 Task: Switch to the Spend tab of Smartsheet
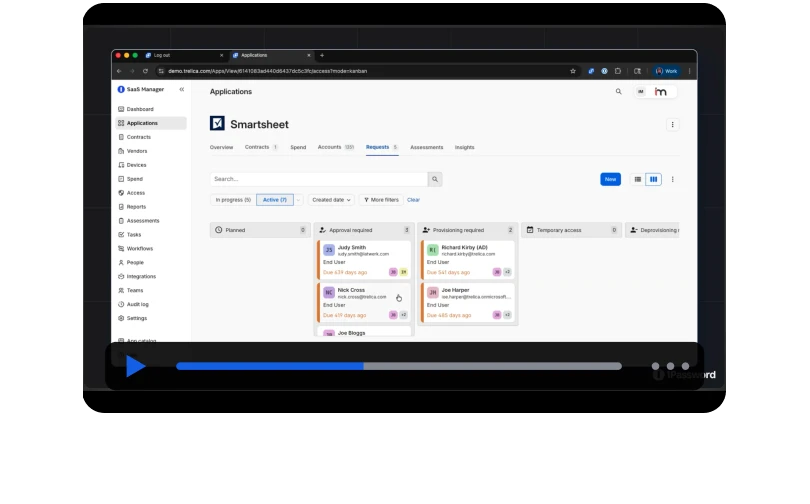pyautogui.click(x=298, y=147)
